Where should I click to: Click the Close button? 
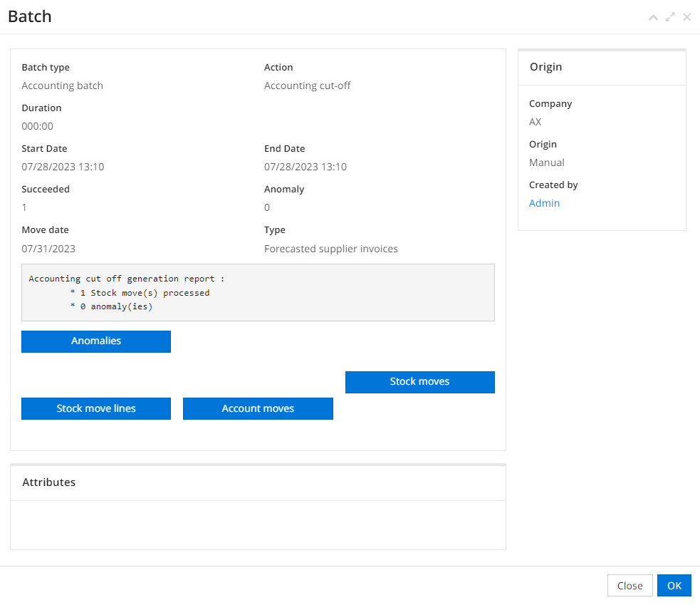pyautogui.click(x=630, y=585)
